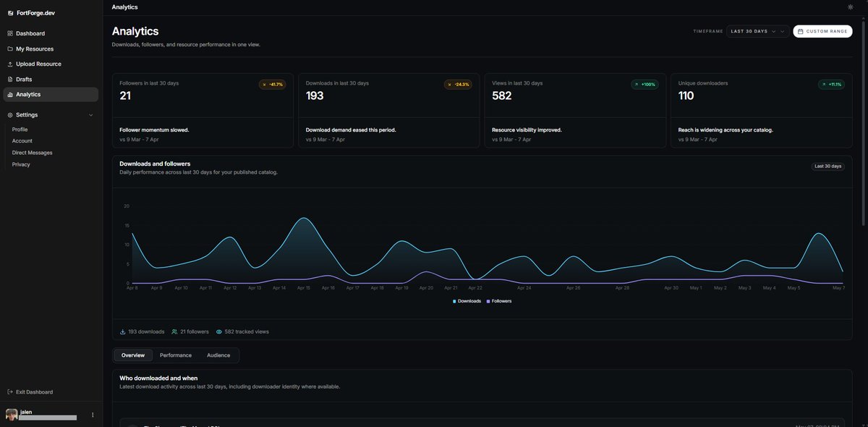Click the +100% badge on Views card

(x=644, y=85)
